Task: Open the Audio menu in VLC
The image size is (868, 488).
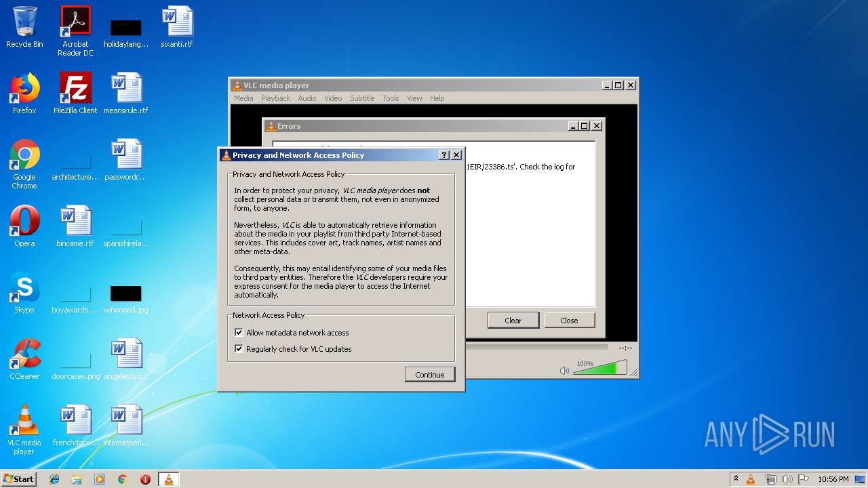Action: tap(307, 98)
